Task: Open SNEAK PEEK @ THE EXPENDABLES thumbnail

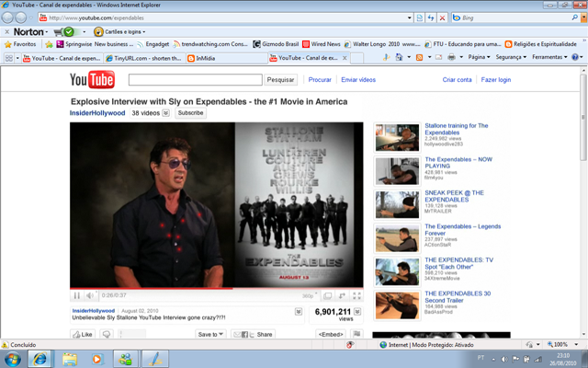Action: [x=397, y=204]
